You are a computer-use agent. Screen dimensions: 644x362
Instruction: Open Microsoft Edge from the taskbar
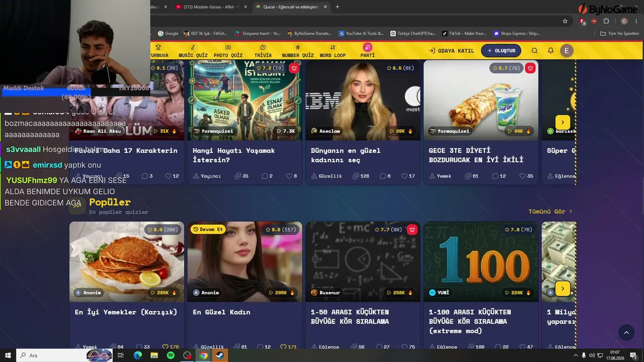[137, 355]
